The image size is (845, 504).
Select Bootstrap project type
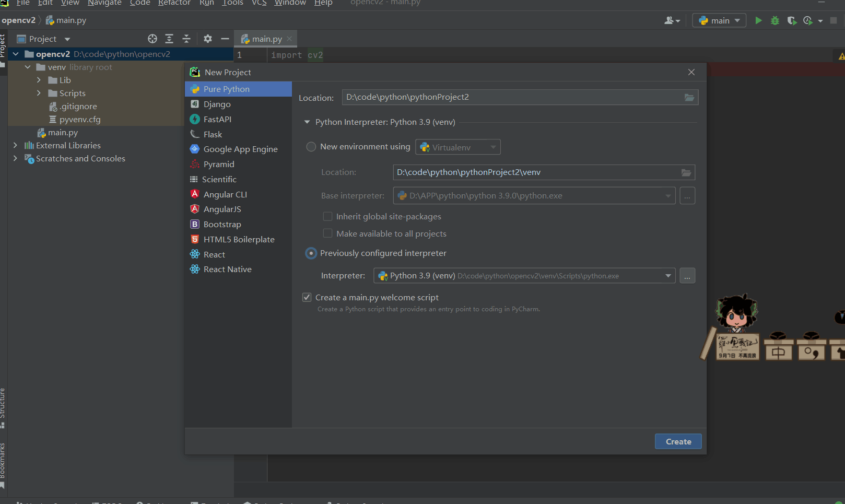[x=238, y=224]
